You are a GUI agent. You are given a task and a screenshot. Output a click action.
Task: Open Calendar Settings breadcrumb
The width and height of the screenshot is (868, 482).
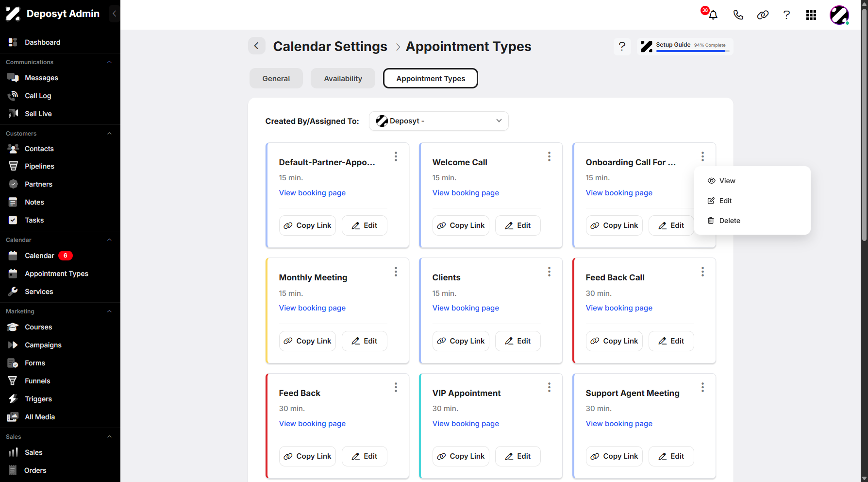pyautogui.click(x=330, y=47)
